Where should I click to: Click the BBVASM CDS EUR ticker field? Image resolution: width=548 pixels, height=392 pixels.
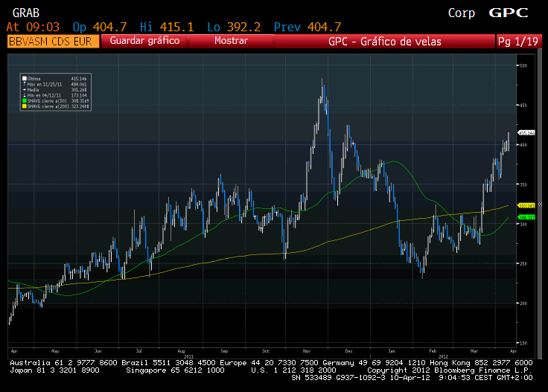53,41
